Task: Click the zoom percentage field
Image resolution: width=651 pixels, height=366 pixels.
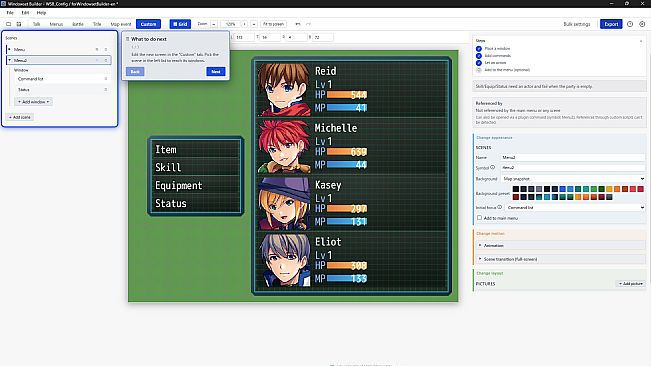Action: click(x=230, y=24)
